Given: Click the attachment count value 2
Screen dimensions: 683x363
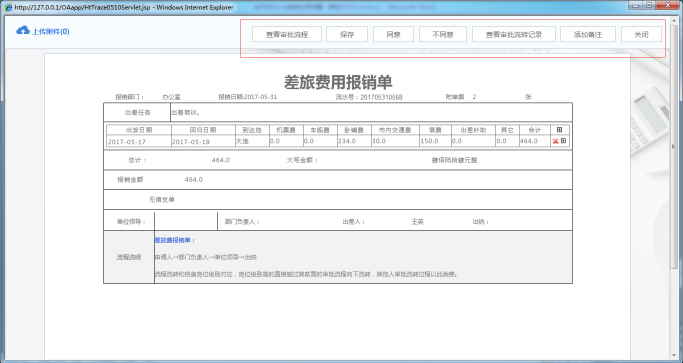Looking at the screenshot, I should point(474,97).
